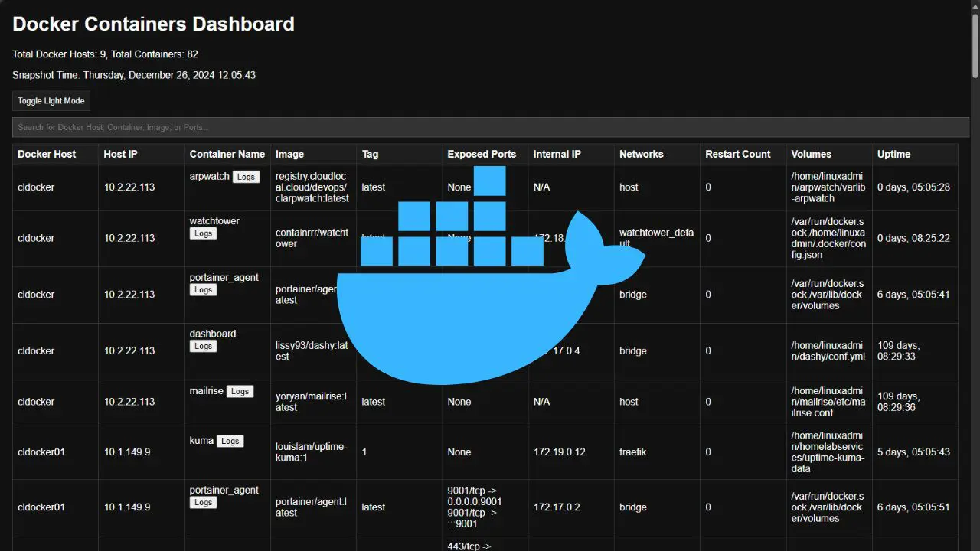Open Logs for the kuma container

click(x=230, y=441)
